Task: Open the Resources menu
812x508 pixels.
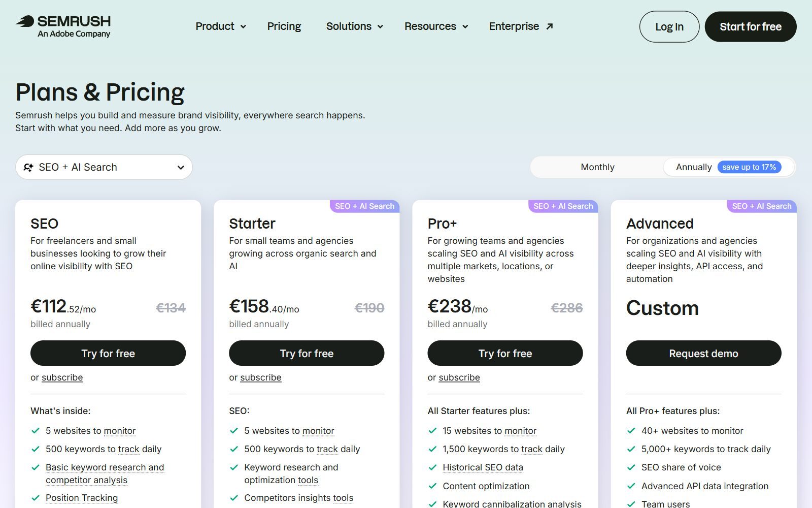Action: coord(436,26)
